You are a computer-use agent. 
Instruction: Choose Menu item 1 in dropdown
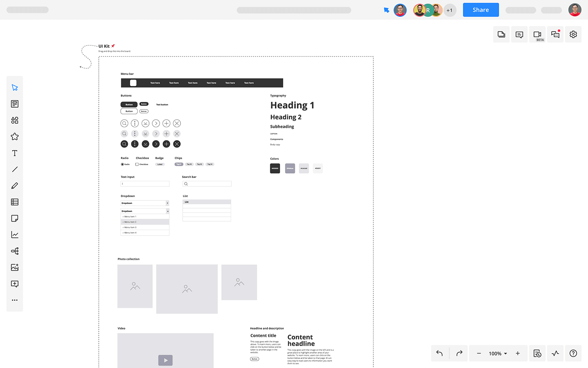point(145,217)
